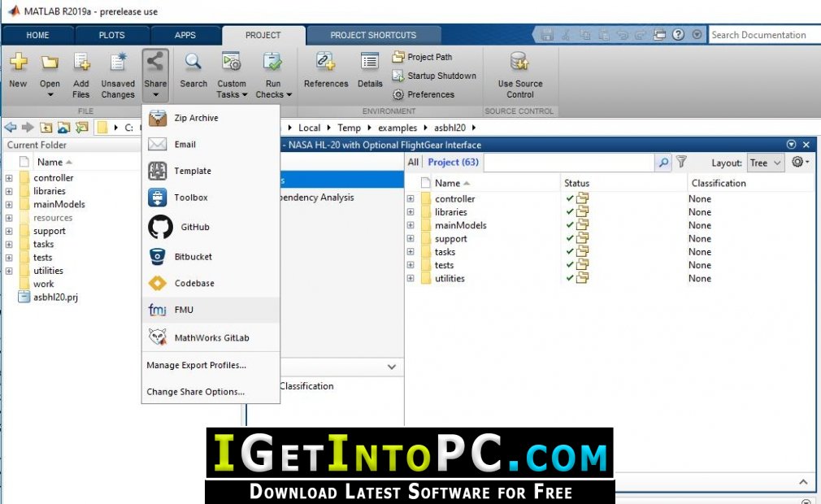Open the Run Checks dropdown
Screen dimensions: 821x504
(x=273, y=75)
